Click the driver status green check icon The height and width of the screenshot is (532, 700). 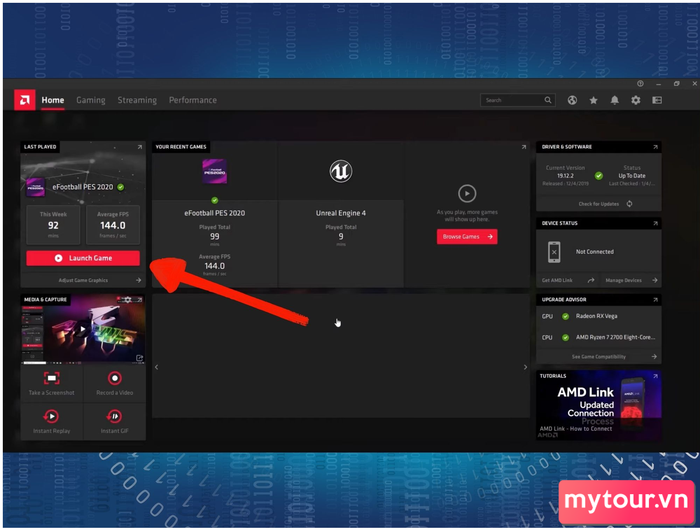pos(599,176)
